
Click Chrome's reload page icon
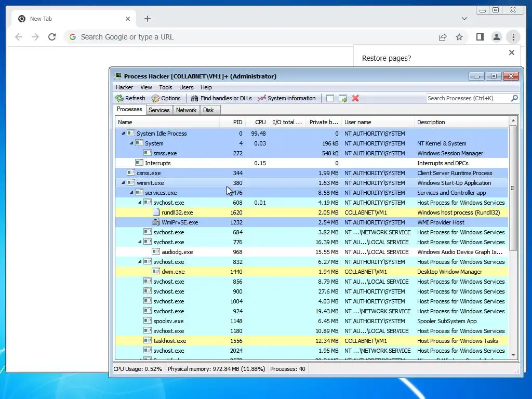pos(52,37)
